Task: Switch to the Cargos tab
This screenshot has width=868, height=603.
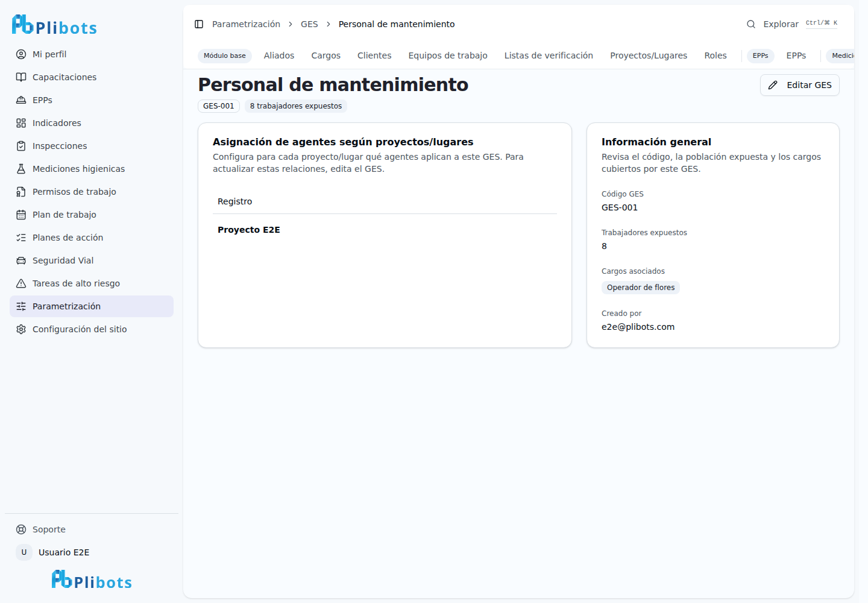Action: (x=325, y=55)
